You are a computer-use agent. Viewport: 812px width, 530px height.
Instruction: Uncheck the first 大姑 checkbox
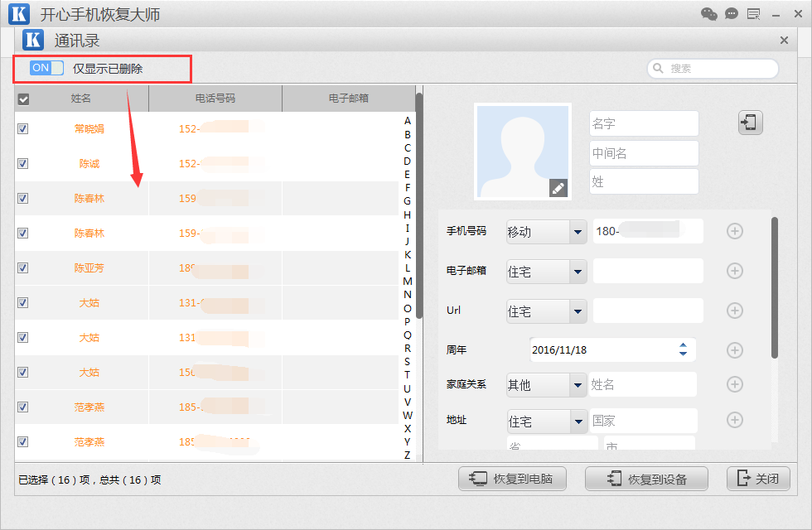click(x=23, y=303)
